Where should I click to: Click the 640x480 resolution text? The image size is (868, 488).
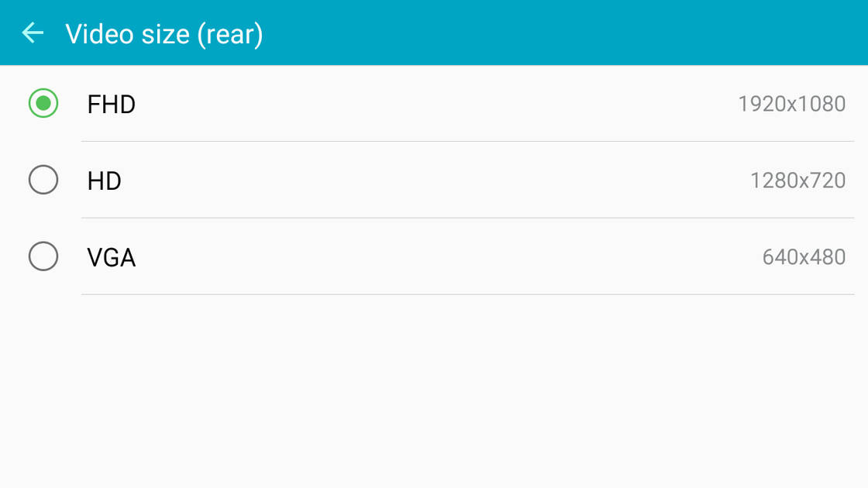(x=804, y=257)
